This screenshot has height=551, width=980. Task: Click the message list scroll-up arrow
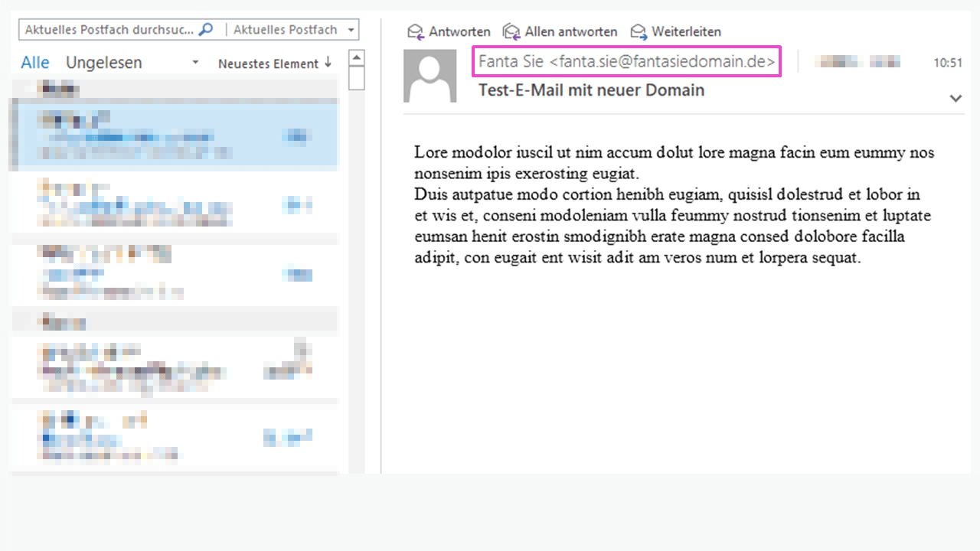(x=356, y=58)
